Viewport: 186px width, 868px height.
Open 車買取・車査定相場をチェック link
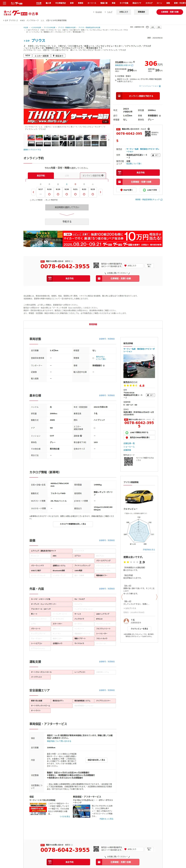point(149,200)
